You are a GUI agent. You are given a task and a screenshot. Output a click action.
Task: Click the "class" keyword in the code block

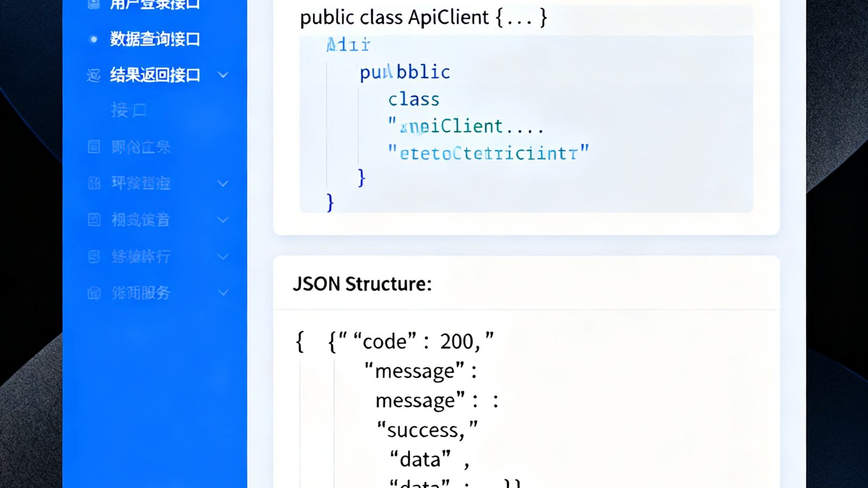click(x=413, y=99)
